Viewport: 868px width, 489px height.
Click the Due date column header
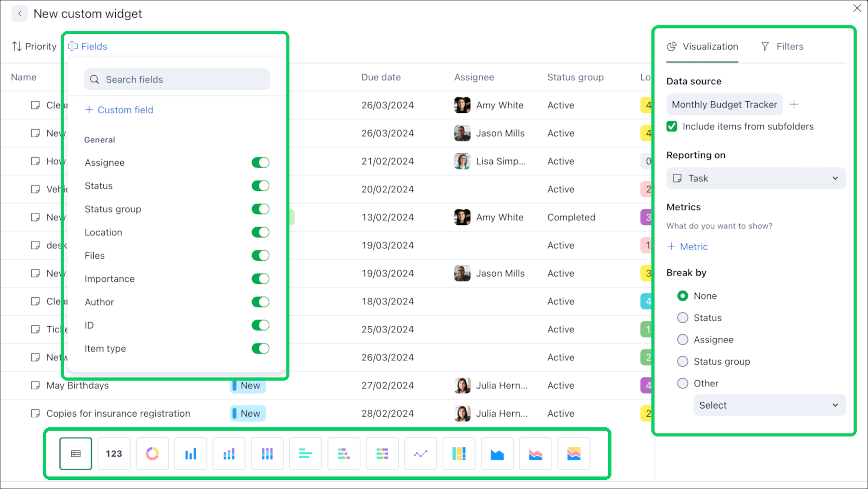click(x=381, y=77)
